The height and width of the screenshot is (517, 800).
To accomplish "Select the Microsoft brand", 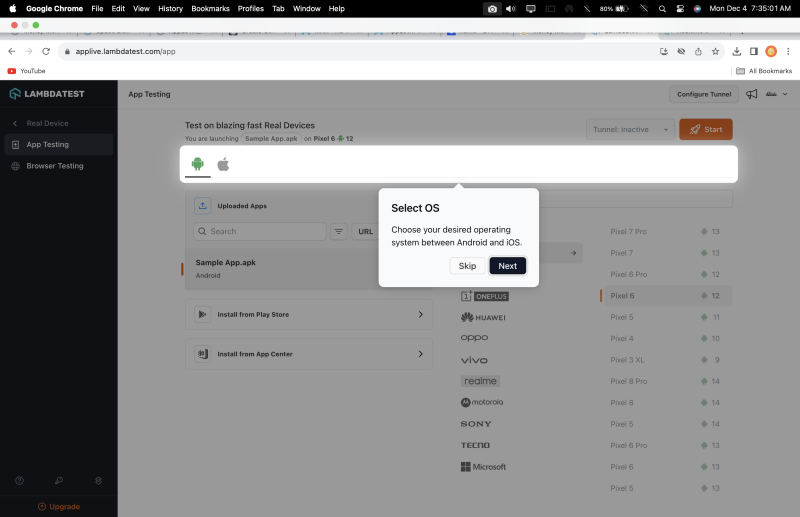I will [483, 466].
